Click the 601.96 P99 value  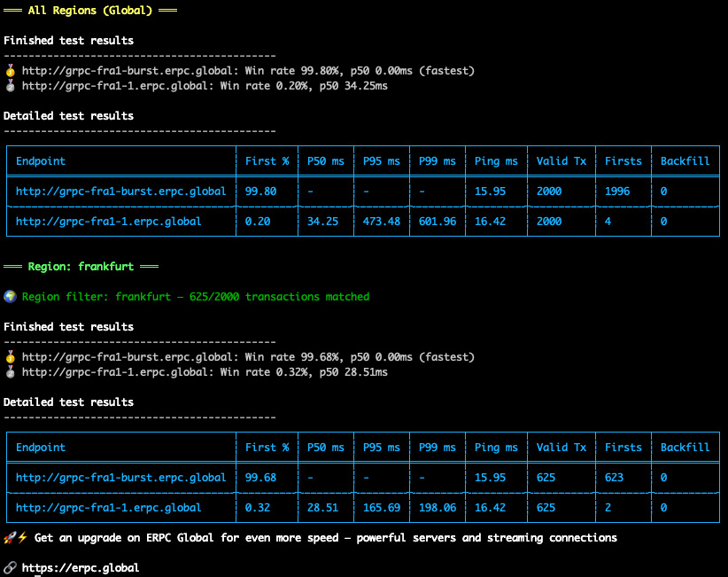[x=438, y=222]
